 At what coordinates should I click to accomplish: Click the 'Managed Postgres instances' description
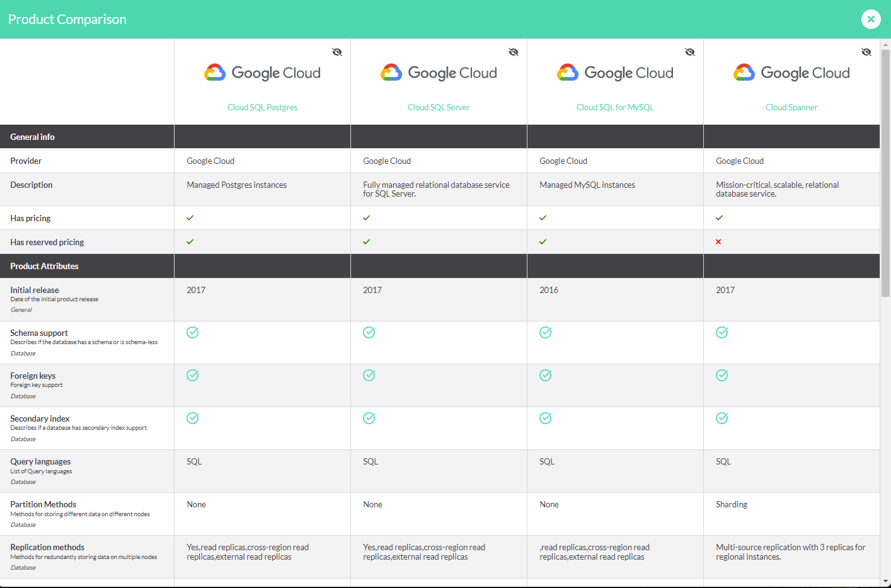[236, 185]
